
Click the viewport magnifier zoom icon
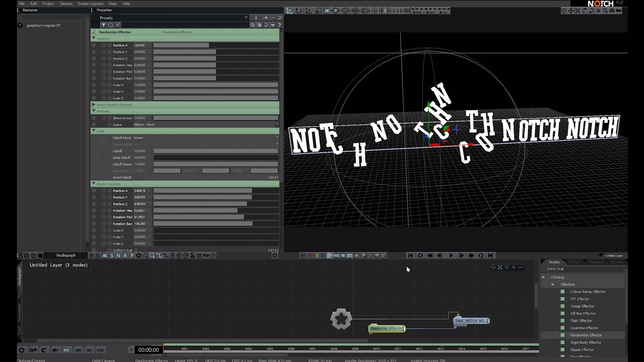coord(605,11)
